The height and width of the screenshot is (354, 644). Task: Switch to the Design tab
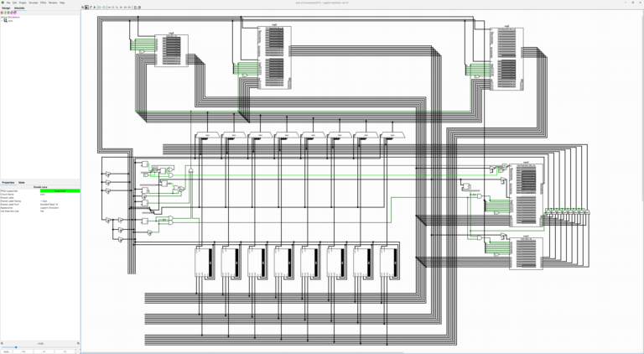pyautogui.click(x=6, y=8)
